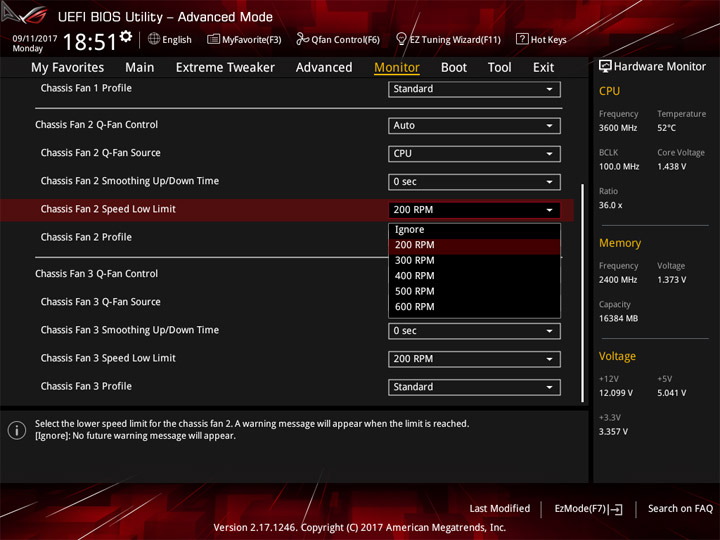Select Chassis Fan 2 Profile label
This screenshot has height=540, width=720.
(x=86, y=237)
